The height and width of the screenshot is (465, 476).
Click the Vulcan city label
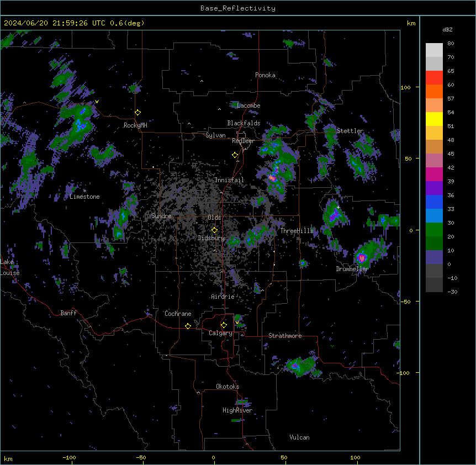click(300, 437)
